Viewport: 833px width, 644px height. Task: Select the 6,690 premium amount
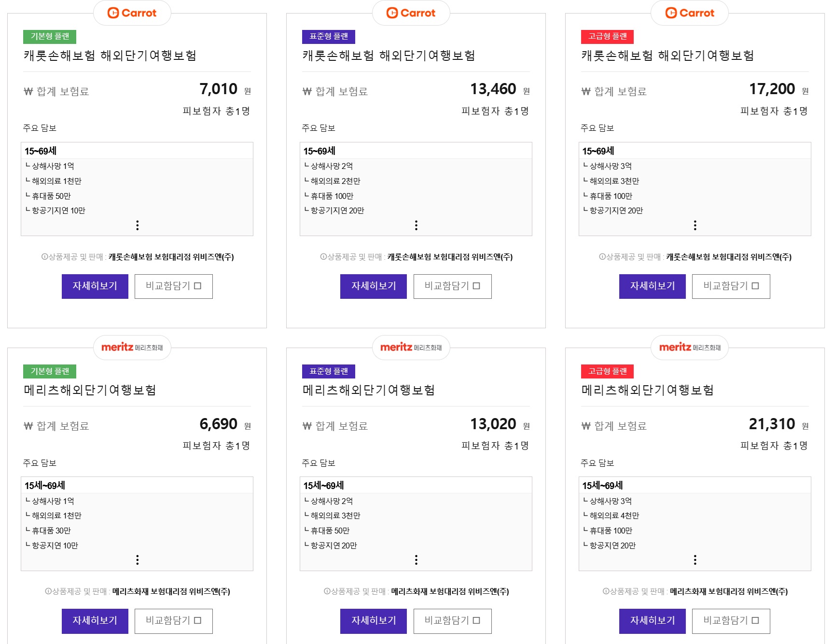pos(219,424)
